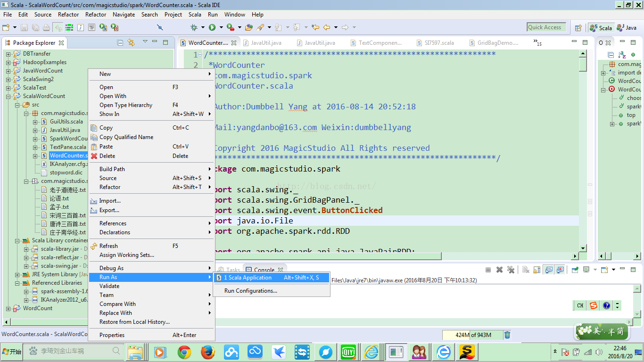Switch to the Java perspective
This screenshot has height=362, width=644.
(x=627, y=28)
